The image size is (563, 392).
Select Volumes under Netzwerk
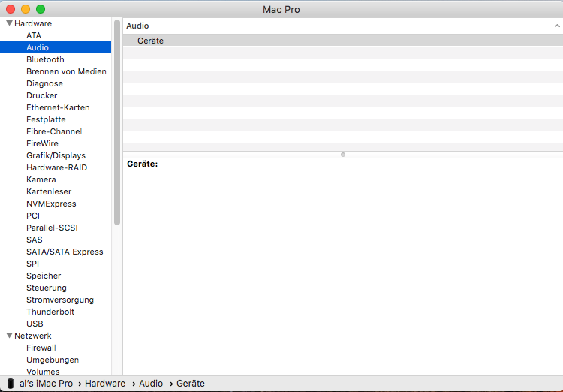tap(43, 372)
